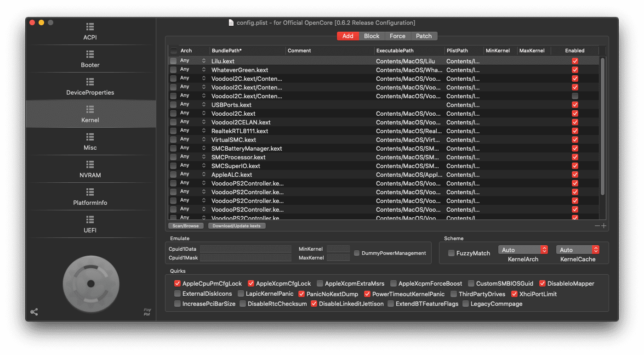The image size is (644, 355).
Task: Open Arch stepper for AppleALC.kext row
Action: coord(204,174)
